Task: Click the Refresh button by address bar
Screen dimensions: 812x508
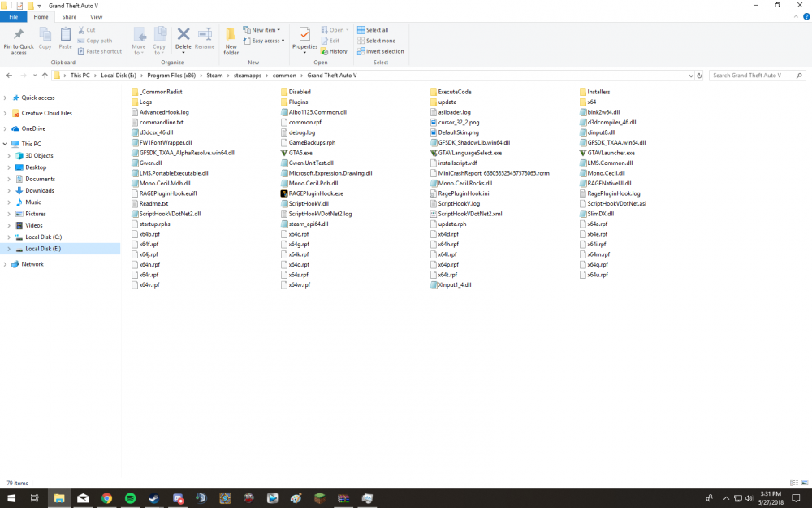Action: pos(699,76)
